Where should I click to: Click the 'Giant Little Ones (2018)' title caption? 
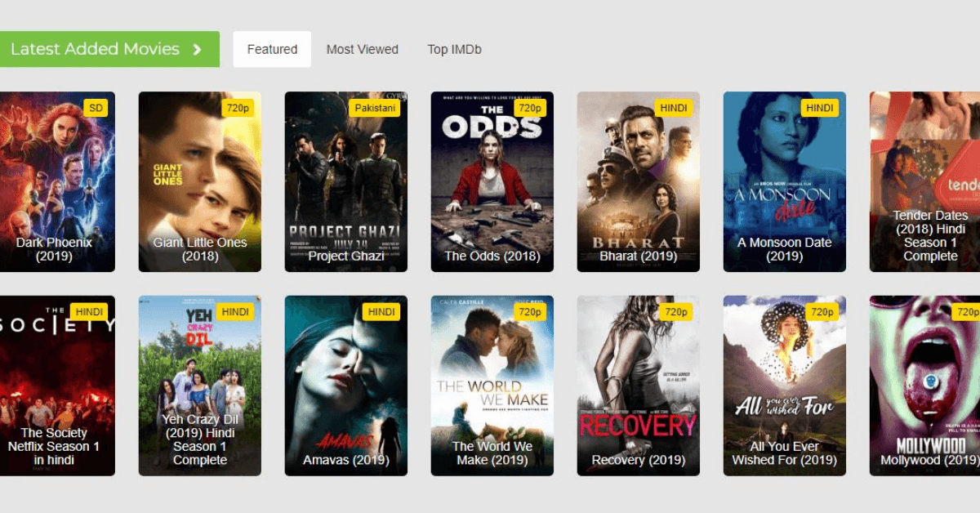[x=200, y=249]
